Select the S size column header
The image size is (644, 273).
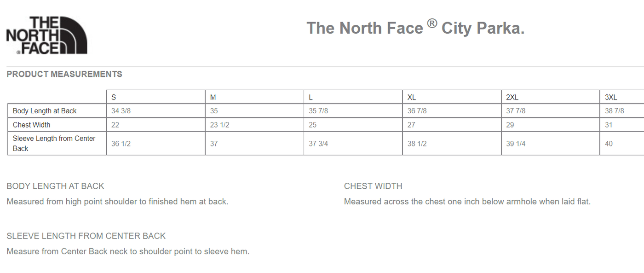point(114,97)
